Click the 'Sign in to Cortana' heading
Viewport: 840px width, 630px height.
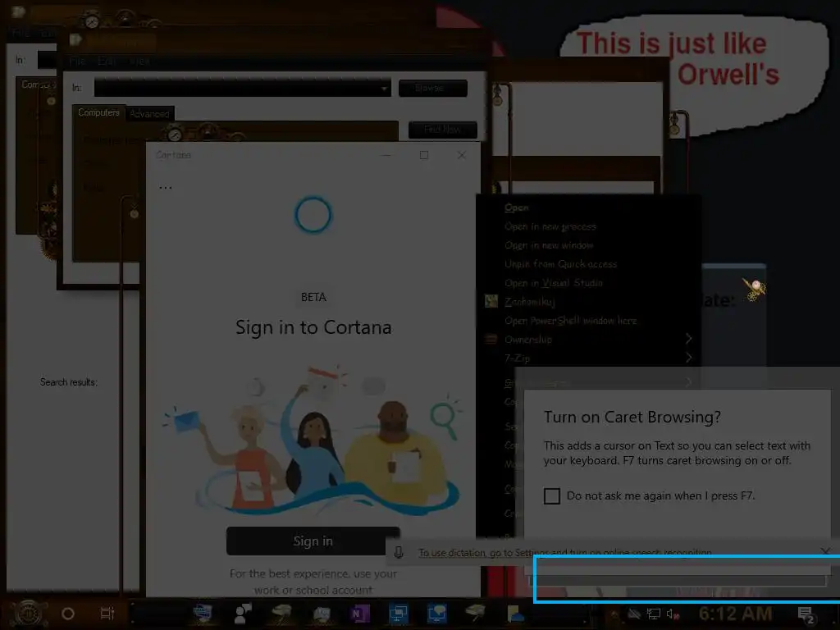coord(313,327)
